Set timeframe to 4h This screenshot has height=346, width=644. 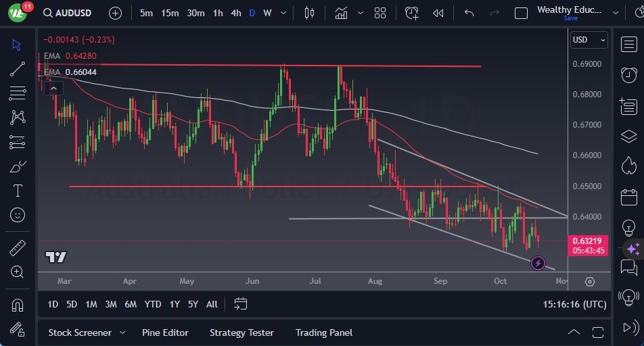point(235,13)
